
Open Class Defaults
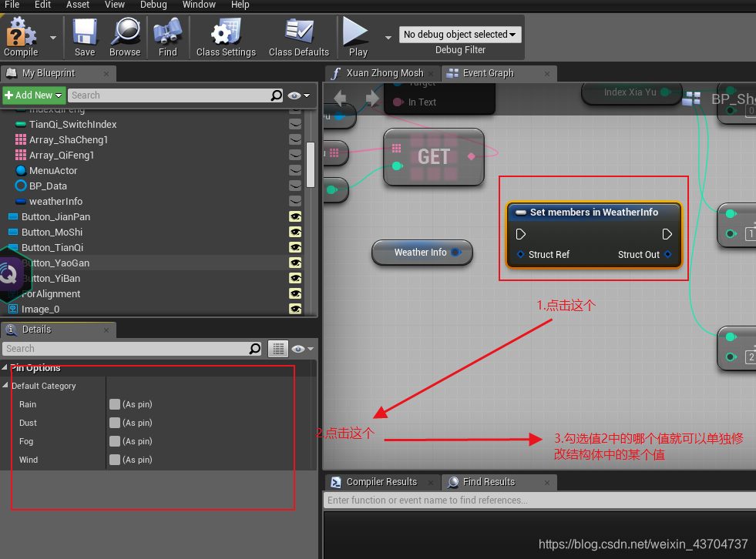click(299, 37)
